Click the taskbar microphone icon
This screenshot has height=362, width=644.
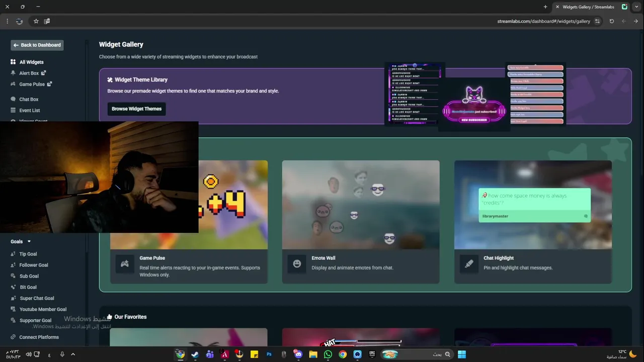tap(62, 354)
